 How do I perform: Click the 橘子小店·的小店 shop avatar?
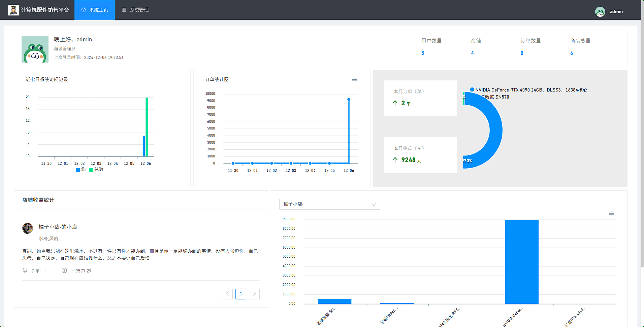(28, 228)
